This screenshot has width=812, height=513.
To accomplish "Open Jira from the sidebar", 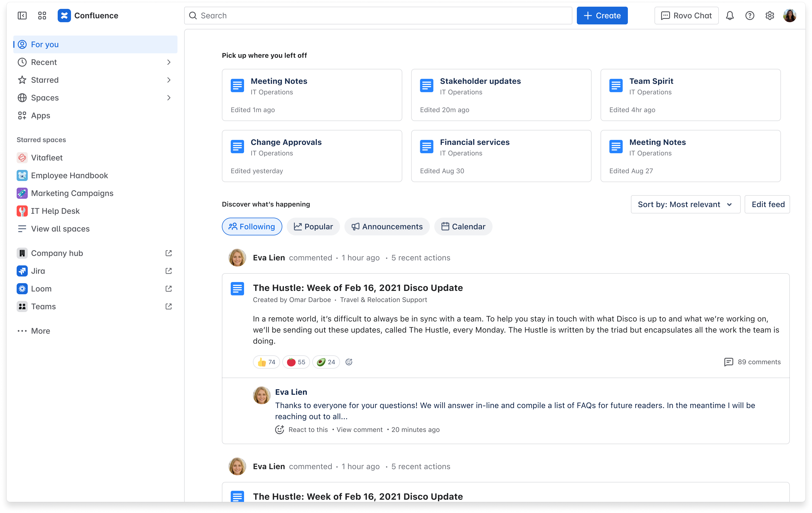I will tap(38, 271).
